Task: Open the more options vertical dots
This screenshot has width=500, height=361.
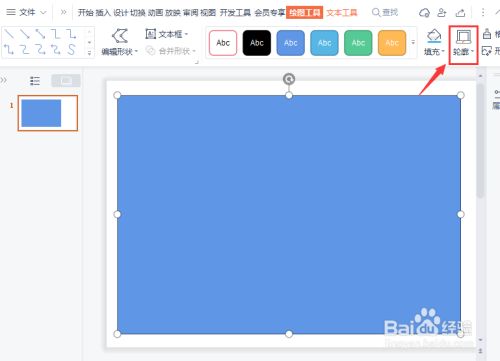Action: coord(483,13)
